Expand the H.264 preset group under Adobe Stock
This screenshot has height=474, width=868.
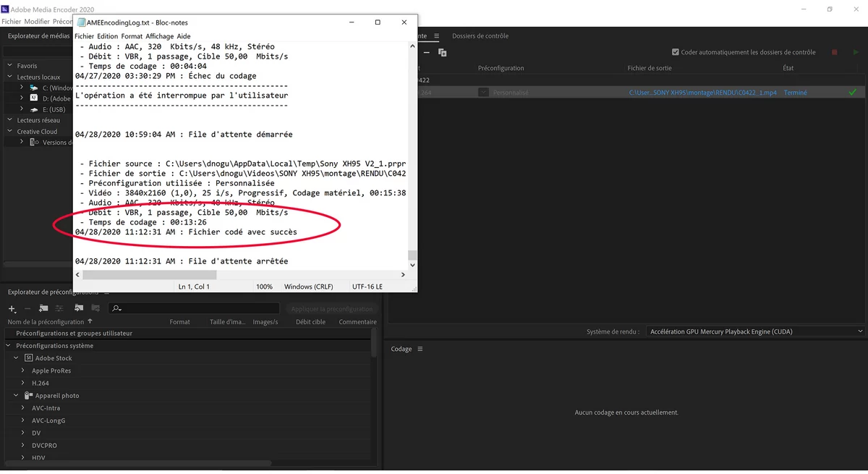(24, 383)
